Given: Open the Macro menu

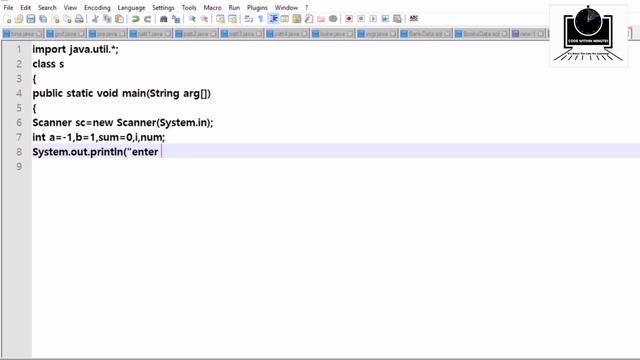Looking at the screenshot, I should pyautogui.click(x=212, y=8).
